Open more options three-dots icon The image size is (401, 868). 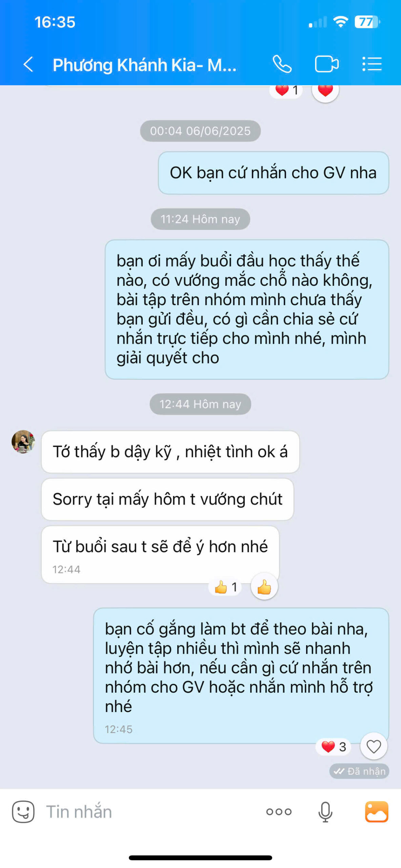coord(279,811)
